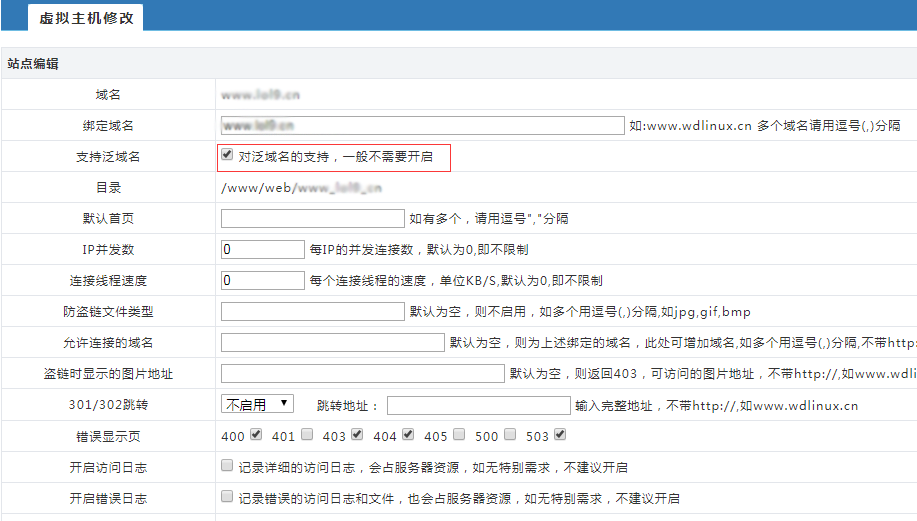Enable the 开启访问日志 checkbox

[x=227, y=466]
